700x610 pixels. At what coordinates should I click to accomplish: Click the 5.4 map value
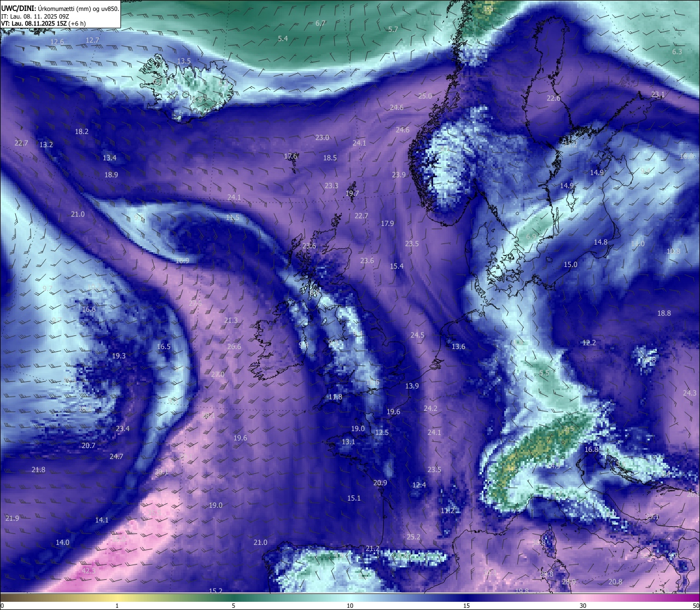(x=283, y=38)
